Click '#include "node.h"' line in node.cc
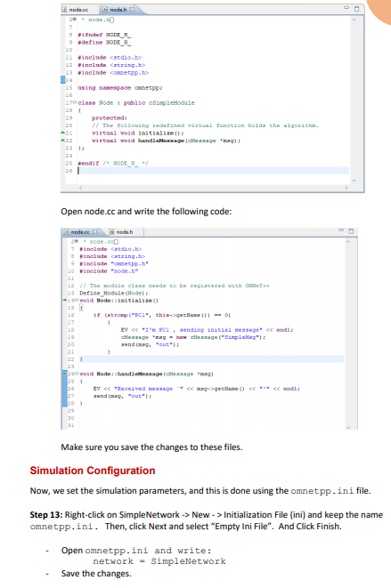Image resolution: width=391 pixels, height=588 pixels. [x=109, y=270]
